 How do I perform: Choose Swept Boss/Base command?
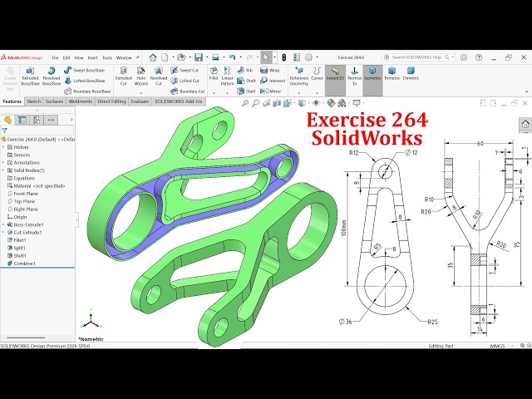[x=85, y=70]
